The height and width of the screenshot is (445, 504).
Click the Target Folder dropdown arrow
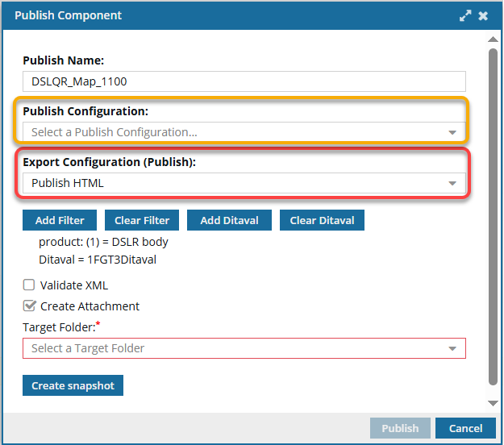point(452,349)
